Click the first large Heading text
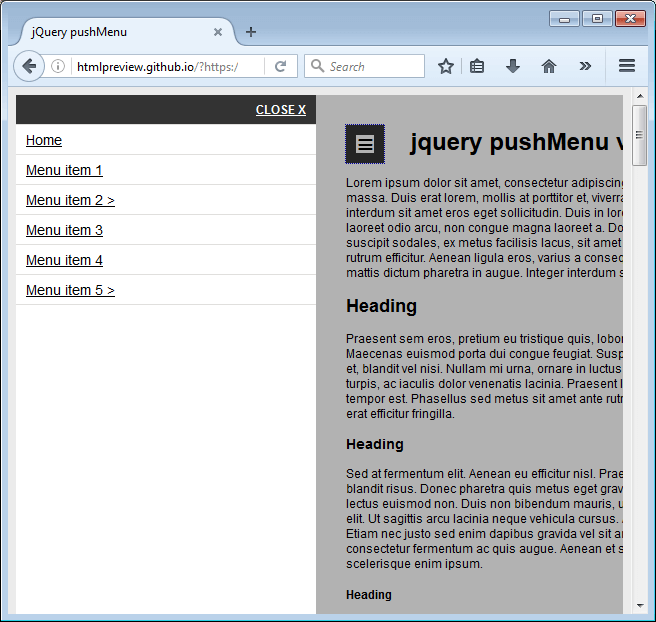 [381, 306]
